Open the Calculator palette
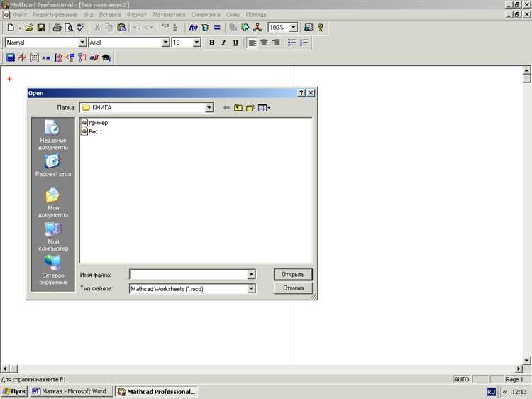 10,58
